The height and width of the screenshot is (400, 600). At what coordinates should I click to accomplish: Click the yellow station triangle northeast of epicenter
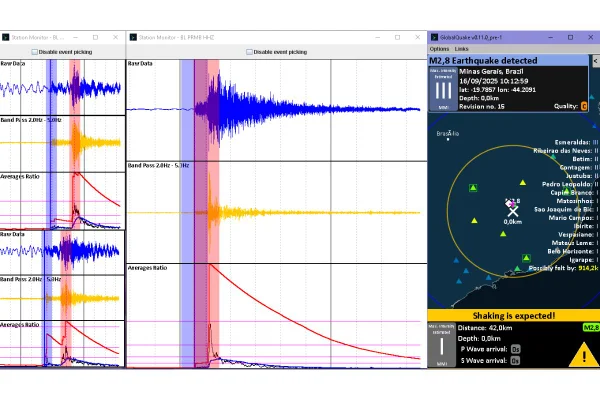(x=523, y=183)
